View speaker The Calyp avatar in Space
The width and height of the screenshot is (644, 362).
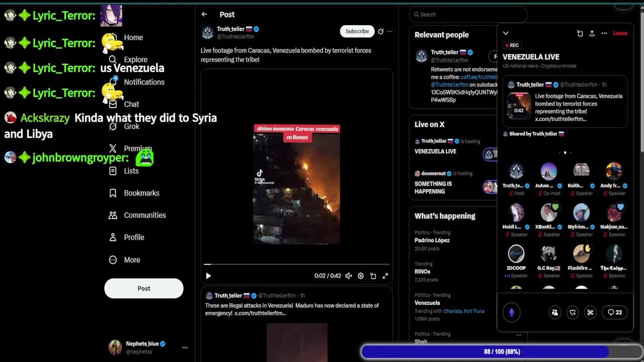click(x=614, y=254)
